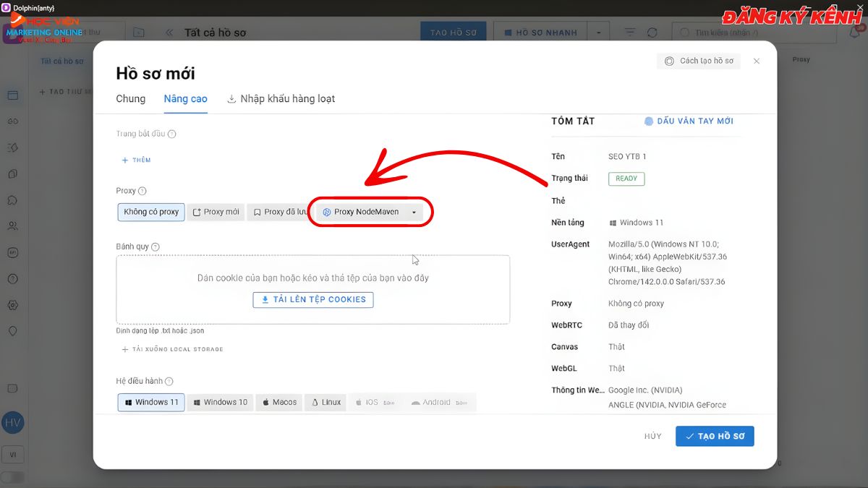This screenshot has height=488, width=868.
Task: Click the notification bell icon
Action: click(854, 33)
